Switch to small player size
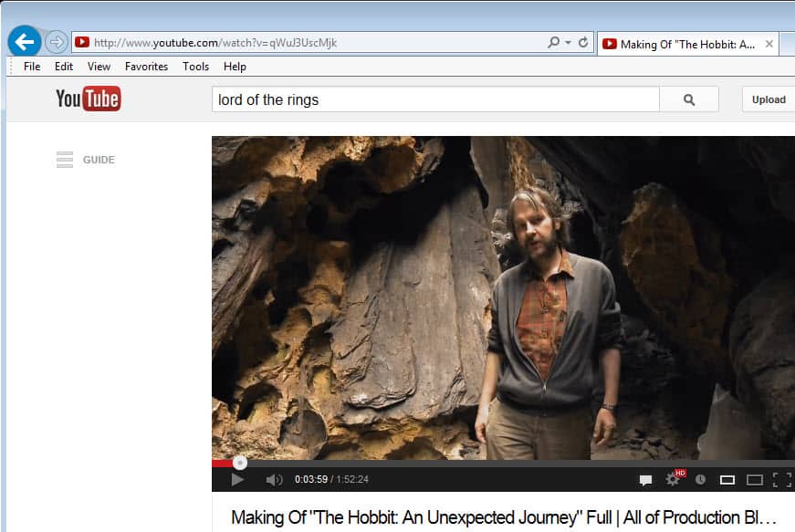The width and height of the screenshot is (795, 532). pyautogui.click(x=727, y=480)
